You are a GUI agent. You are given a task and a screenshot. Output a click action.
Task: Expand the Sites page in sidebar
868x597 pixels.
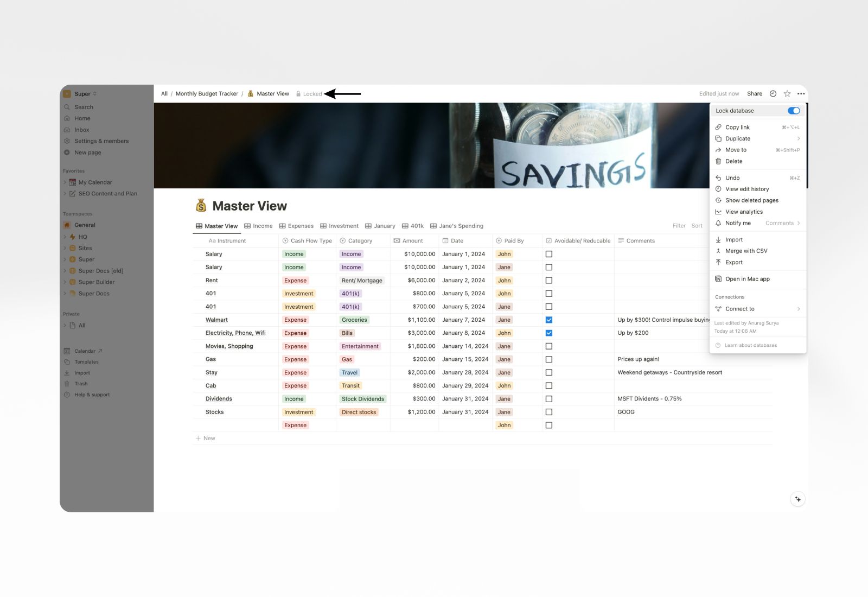(65, 248)
